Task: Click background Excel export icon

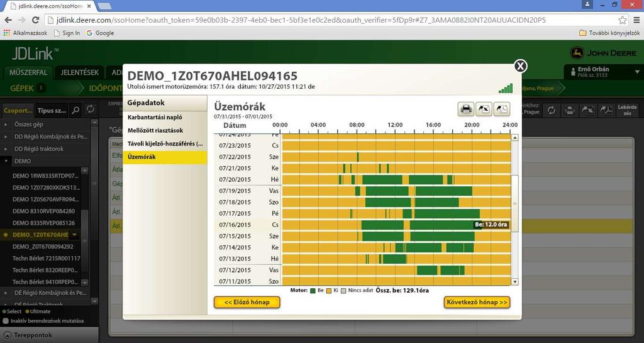Action: pyautogui.click(x=588, y=110)
